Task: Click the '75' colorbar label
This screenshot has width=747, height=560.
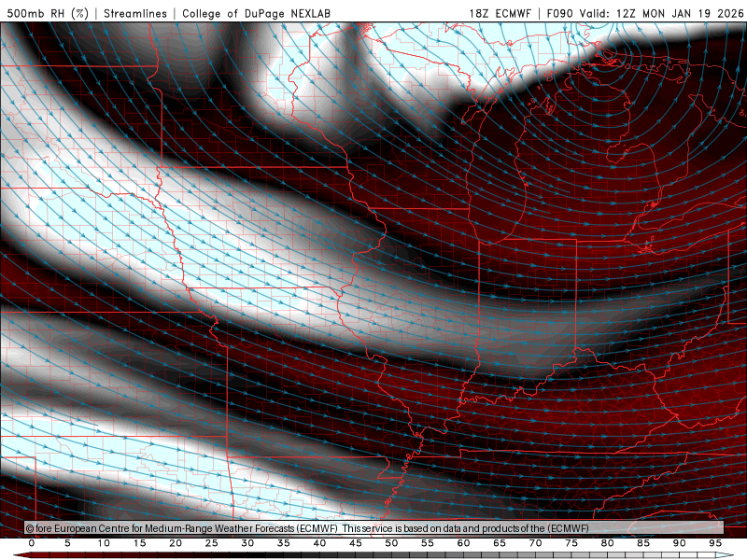Action: pyautogui.click(x=571, y=543)
